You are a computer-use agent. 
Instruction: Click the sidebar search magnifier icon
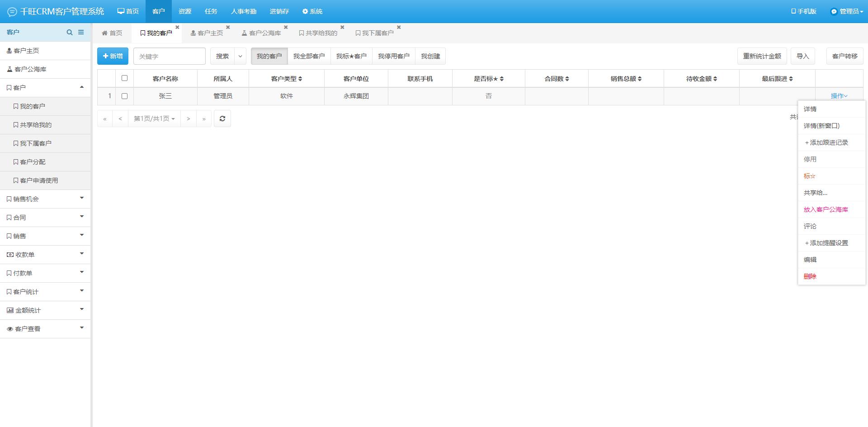pos(70,32)
